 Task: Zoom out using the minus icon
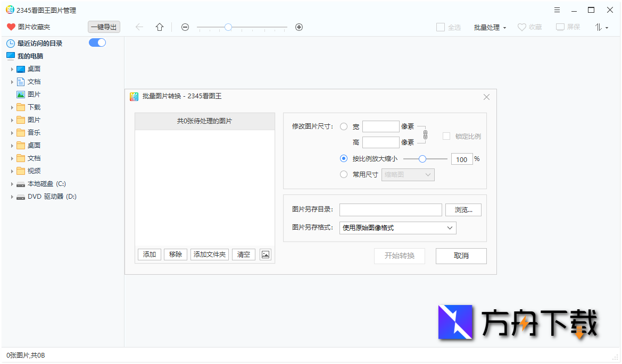(185, 27)
